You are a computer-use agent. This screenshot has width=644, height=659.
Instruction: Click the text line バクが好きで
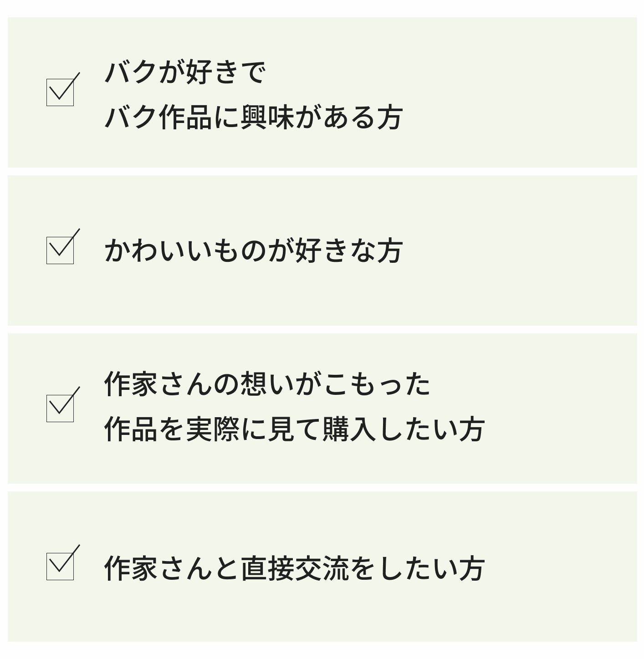coord(185,73)
